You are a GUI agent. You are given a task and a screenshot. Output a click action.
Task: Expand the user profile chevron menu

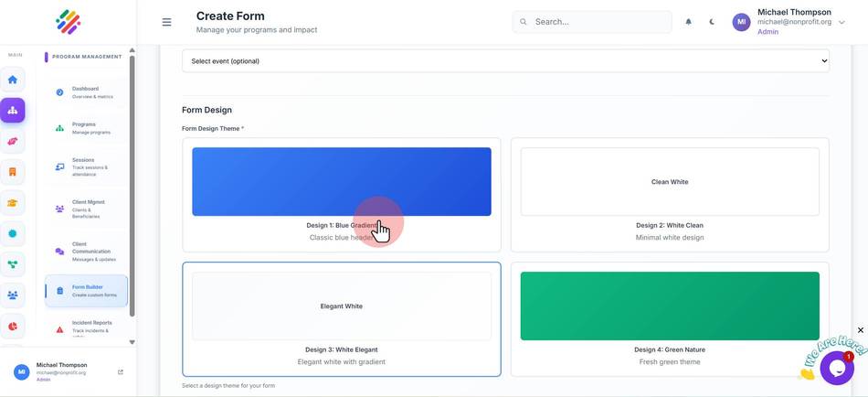click(842, 22)
